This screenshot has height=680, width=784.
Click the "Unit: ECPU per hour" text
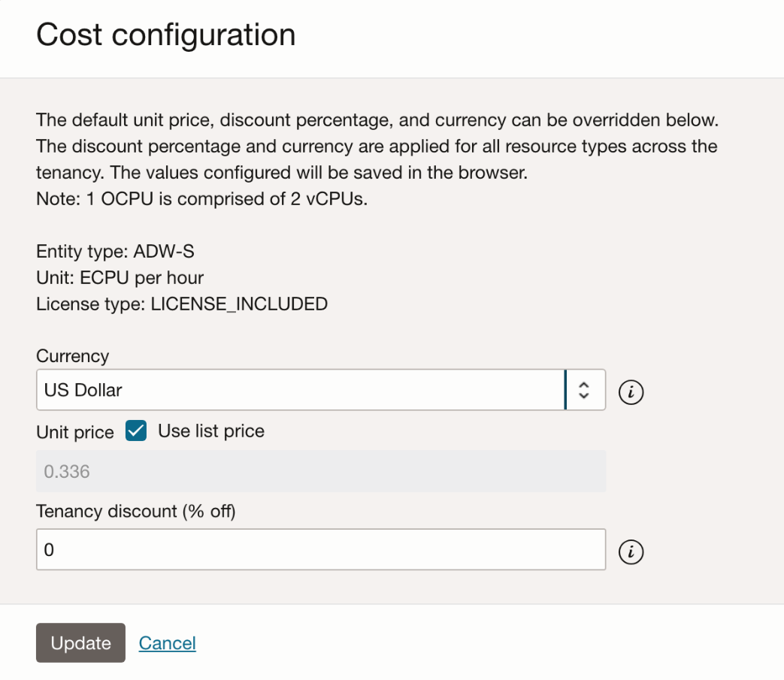[120, 277]
